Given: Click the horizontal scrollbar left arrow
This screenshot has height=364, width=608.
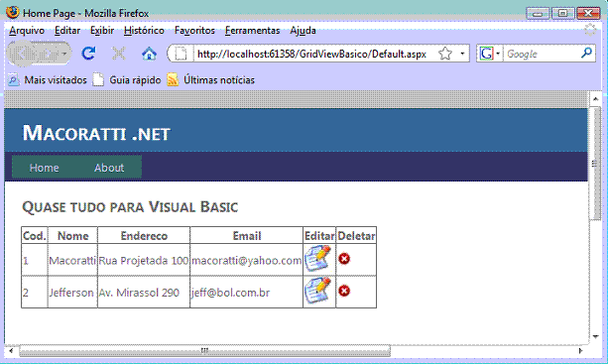Looking at the screenshot, I should tap(11, 350).
